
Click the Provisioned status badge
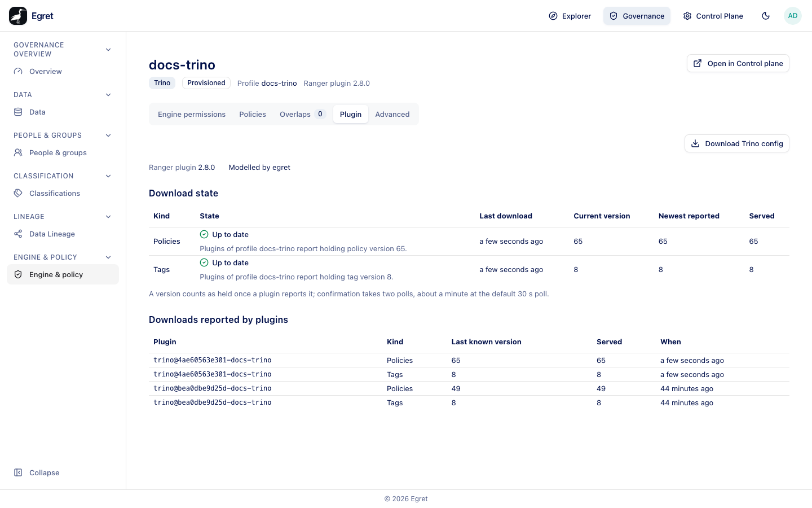pos(206,83)
